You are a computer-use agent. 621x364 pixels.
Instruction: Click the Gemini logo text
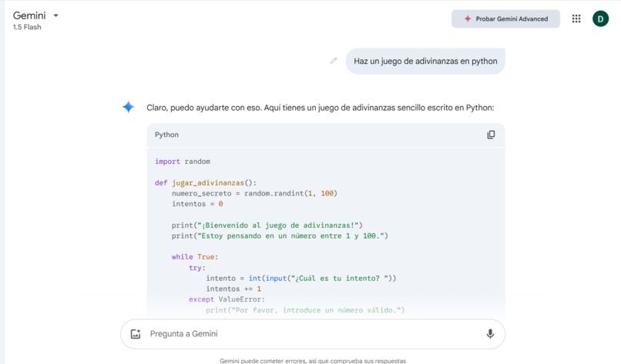coord(29,15)
